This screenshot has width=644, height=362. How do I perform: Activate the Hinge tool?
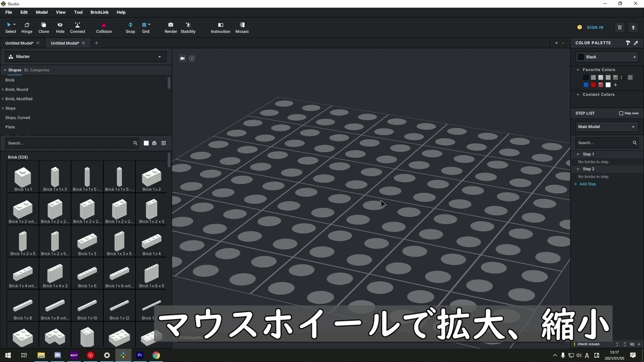[26, 27]
